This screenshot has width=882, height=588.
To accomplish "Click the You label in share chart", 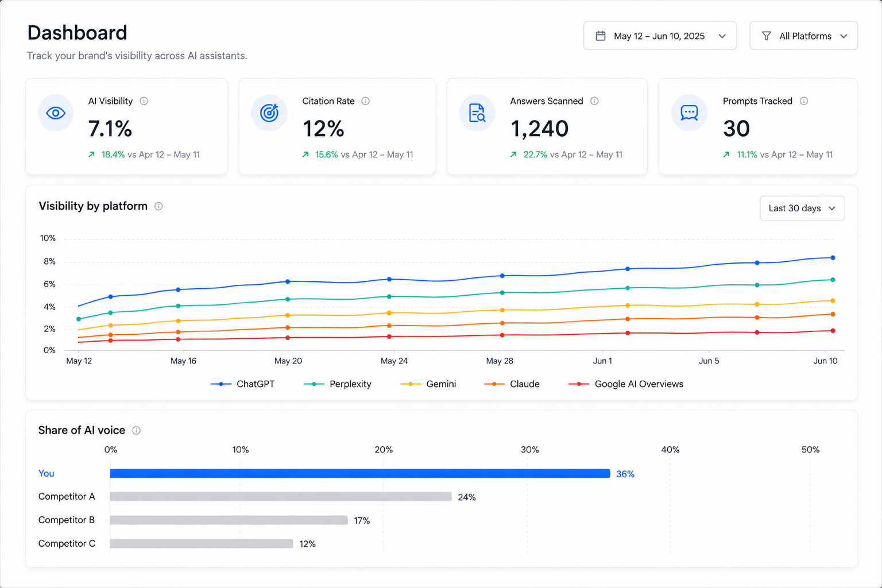I will [47, 474].
